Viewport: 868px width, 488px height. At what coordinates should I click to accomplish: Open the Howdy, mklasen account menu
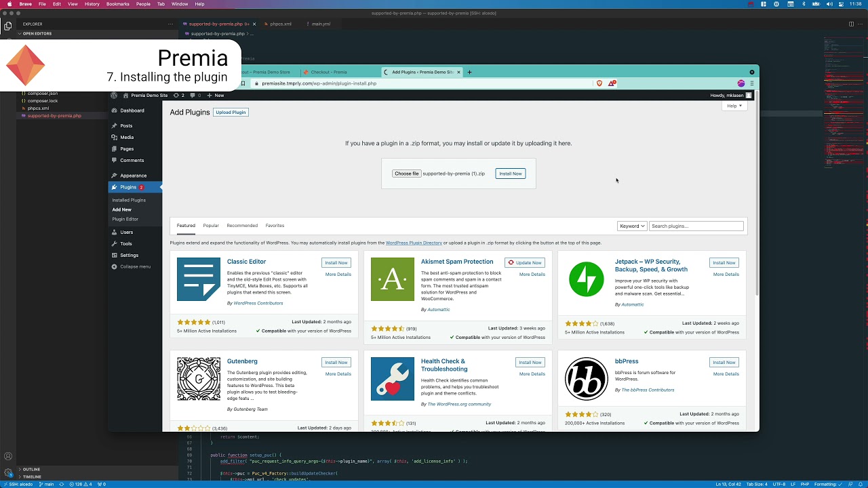click(731, 96)
